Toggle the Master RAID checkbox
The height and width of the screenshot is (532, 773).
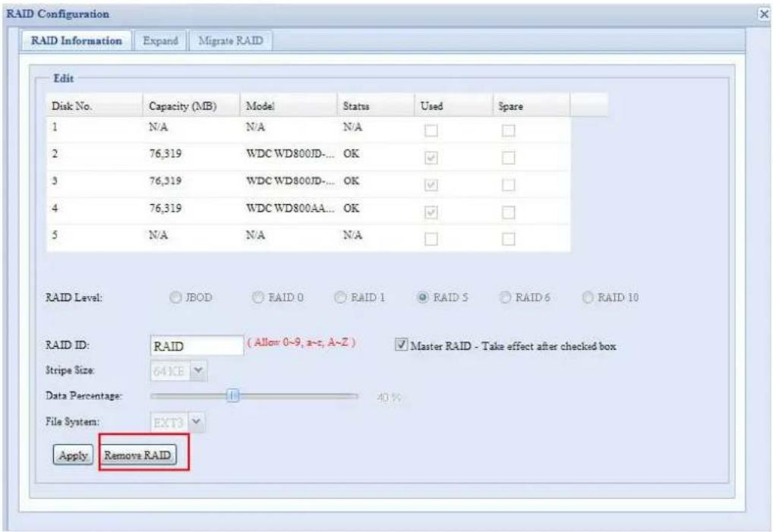coord(402,345)
